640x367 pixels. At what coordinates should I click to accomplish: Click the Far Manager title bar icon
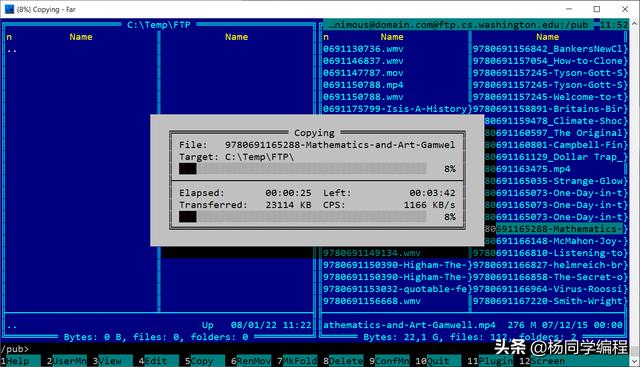click(x=9, y=9)
